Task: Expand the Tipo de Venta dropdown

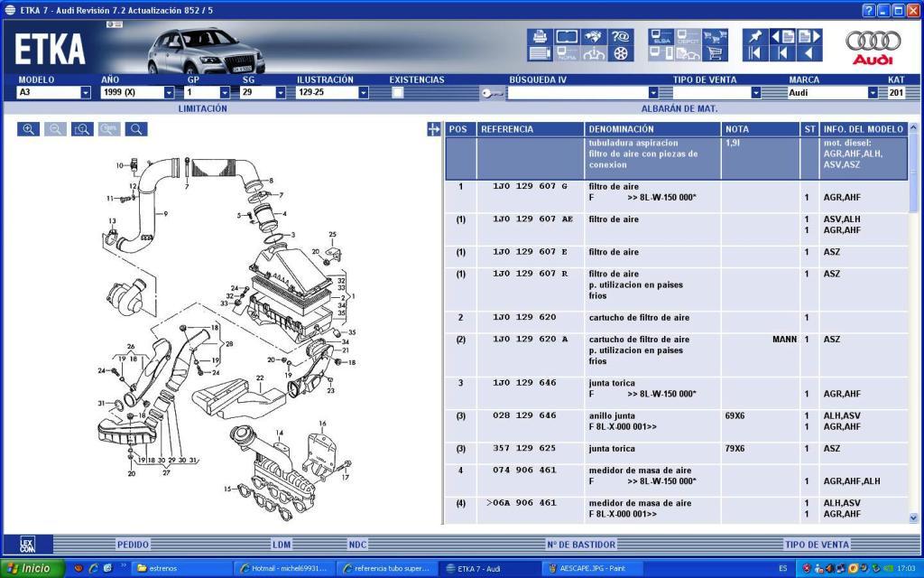Action: [x=756, y=93]
